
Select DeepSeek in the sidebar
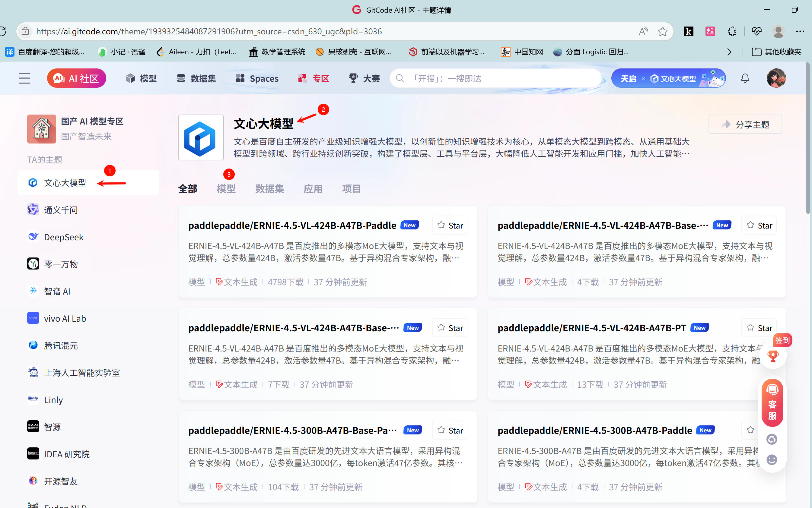click(88, 237)
